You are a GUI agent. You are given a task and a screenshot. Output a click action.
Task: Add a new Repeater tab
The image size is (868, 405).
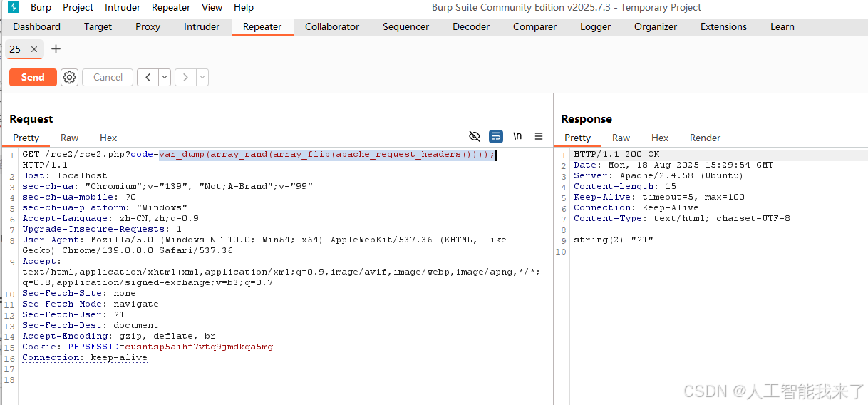(56, 49)
